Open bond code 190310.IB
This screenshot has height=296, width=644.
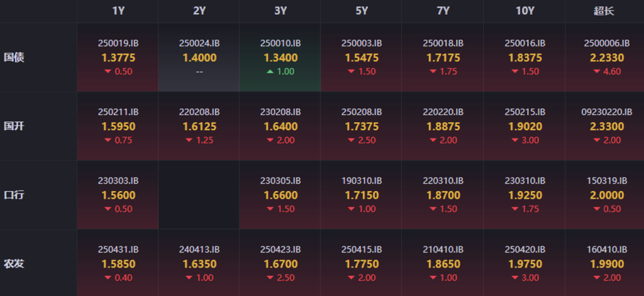361,180
